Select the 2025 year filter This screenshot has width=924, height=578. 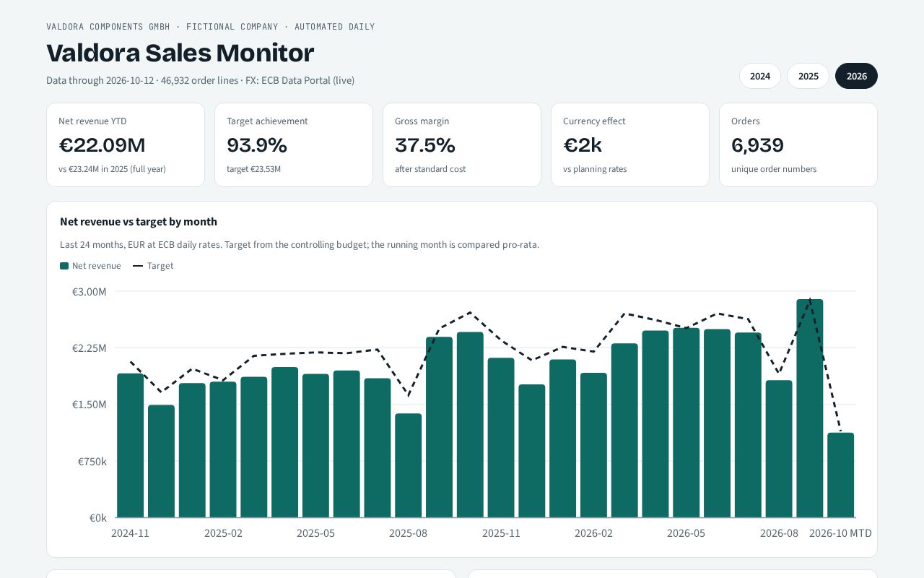808,76
